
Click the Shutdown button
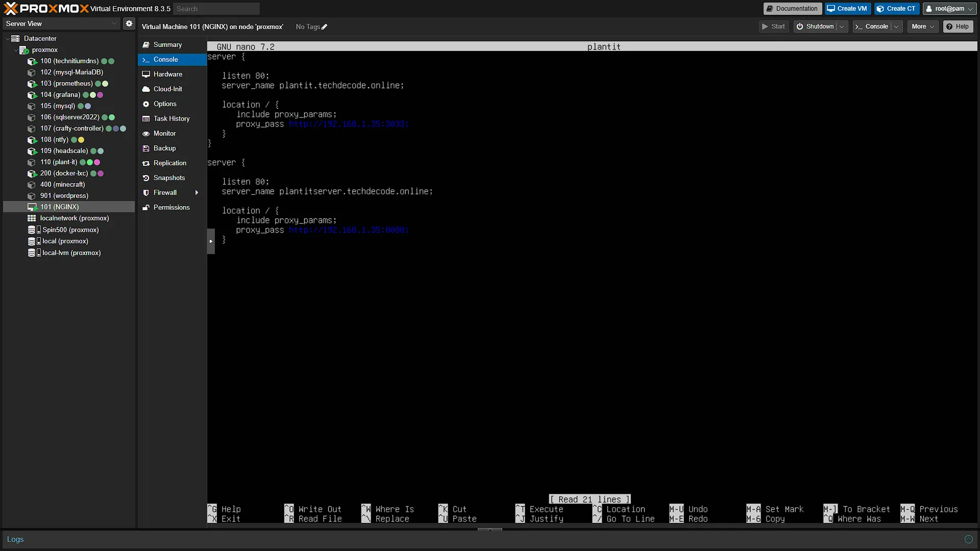[x=816, y=27]
